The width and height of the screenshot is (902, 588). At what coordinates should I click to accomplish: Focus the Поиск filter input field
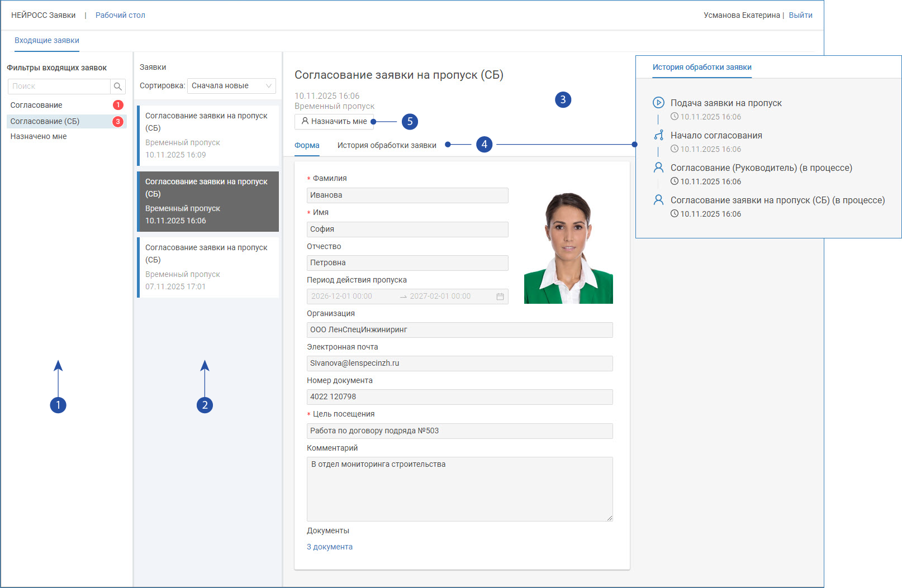(59, 87)
